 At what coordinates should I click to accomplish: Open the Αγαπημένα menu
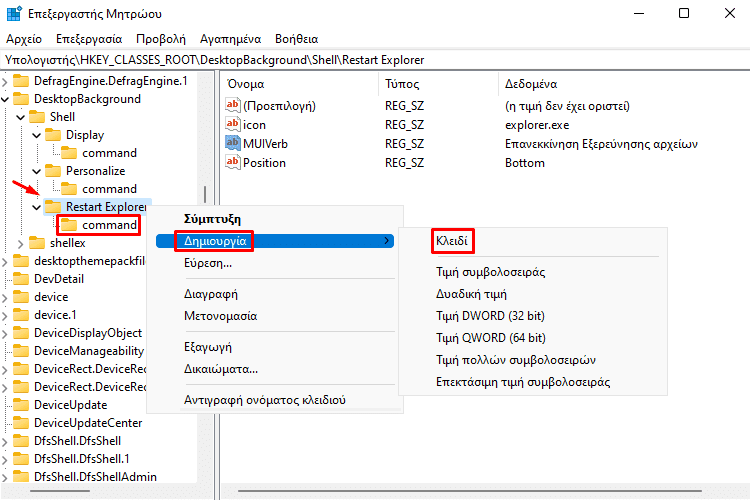(x=231, y=38)
